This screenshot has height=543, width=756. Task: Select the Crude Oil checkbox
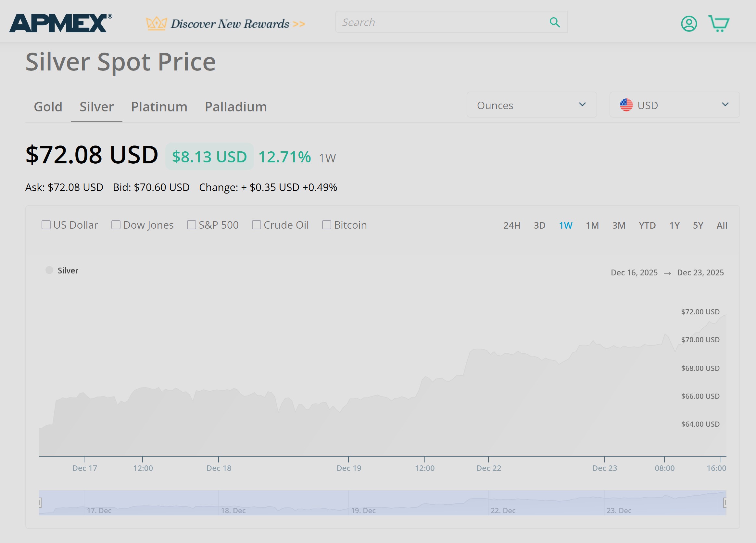coord(256,225)
